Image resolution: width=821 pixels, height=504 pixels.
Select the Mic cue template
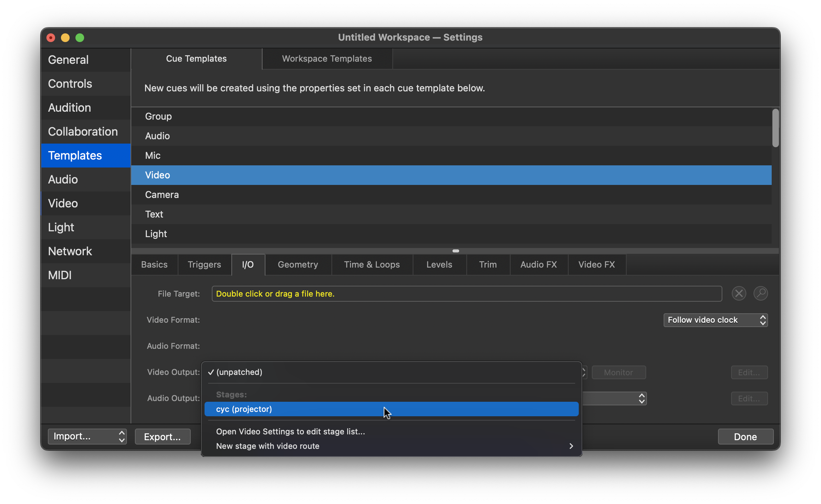point(451,156)
